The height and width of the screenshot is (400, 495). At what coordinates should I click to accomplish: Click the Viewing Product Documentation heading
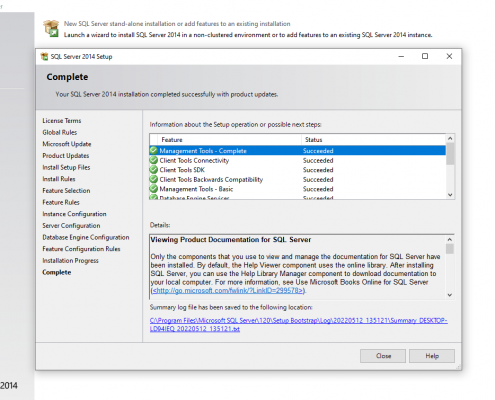click(231, 240)
